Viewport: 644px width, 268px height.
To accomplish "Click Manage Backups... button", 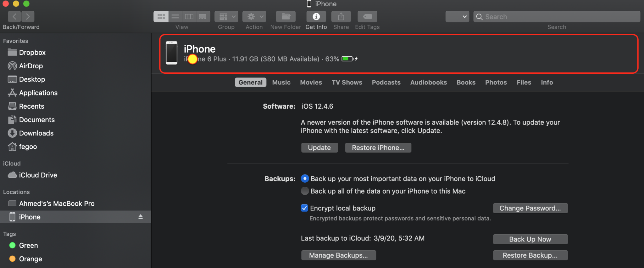I will pyautogui.click(x=338, y=255).
